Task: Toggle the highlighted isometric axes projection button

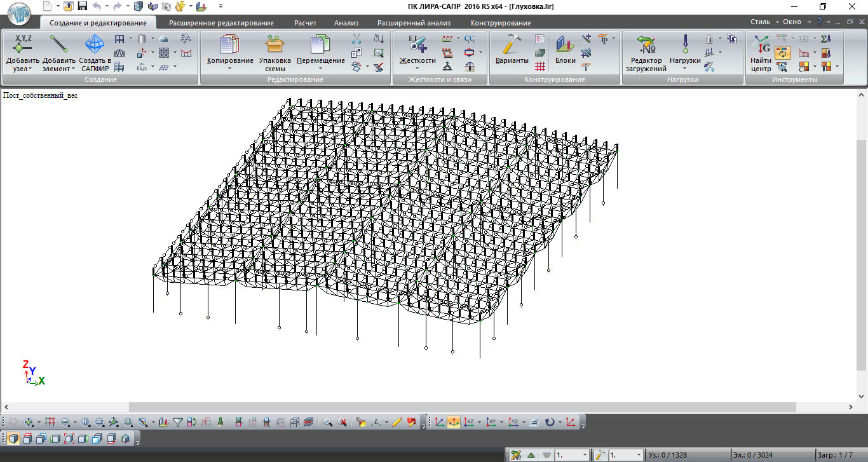Action: 454,422
